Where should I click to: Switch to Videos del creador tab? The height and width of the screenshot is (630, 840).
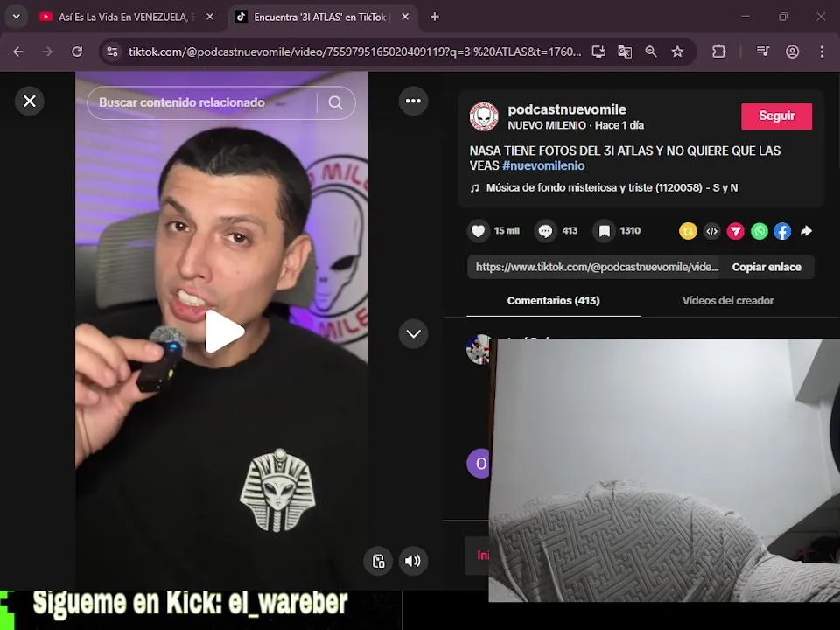tap(727, 300)
